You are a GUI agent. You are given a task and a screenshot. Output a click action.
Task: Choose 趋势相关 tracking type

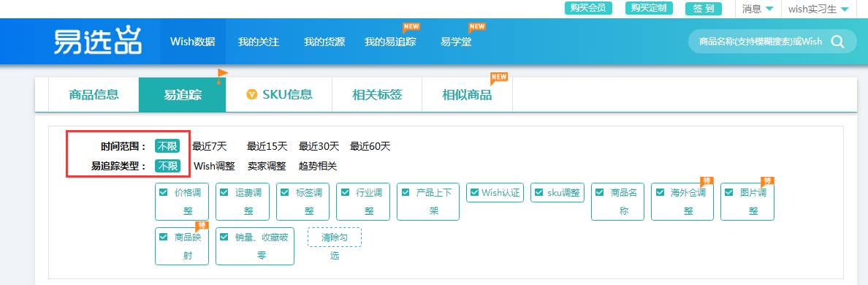coord(318,166)
